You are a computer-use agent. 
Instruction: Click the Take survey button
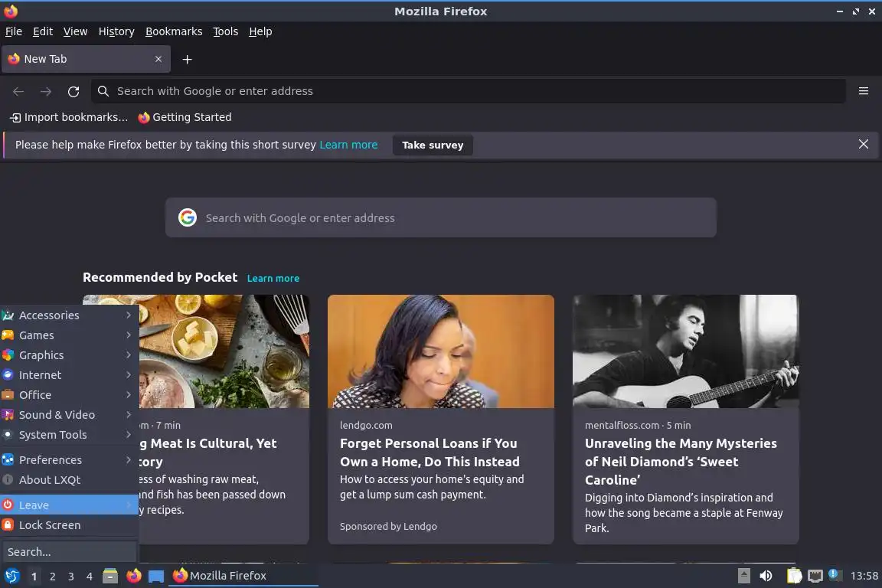(x=433, y=145)
